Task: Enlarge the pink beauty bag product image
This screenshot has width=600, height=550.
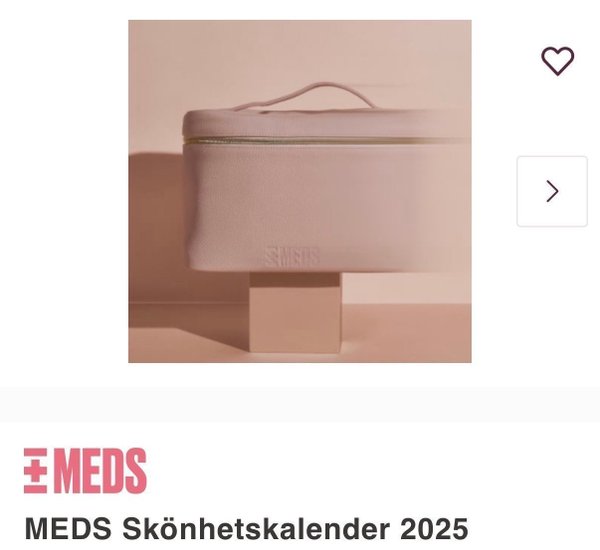Action: pyautogui.click(x=300, y=191)
